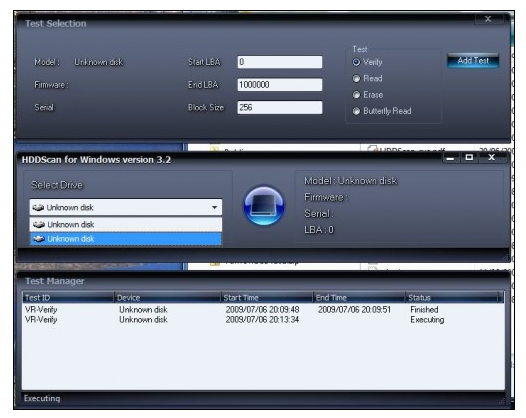Image resolution: width=526 pixels, height=418 pixels.
Task: Choose the first Unknown disk list entry
Action: (126, 224)
